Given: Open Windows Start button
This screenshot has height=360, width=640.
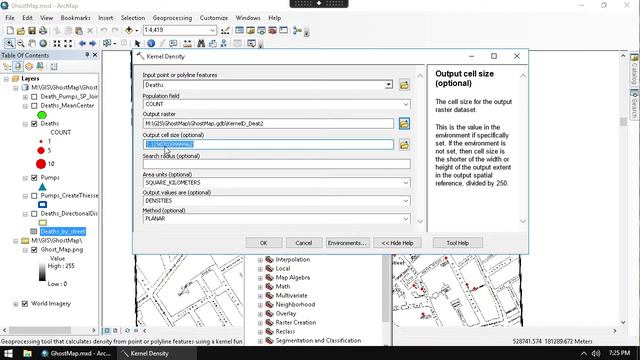Looking at the screenshot, I should [8, 353].
